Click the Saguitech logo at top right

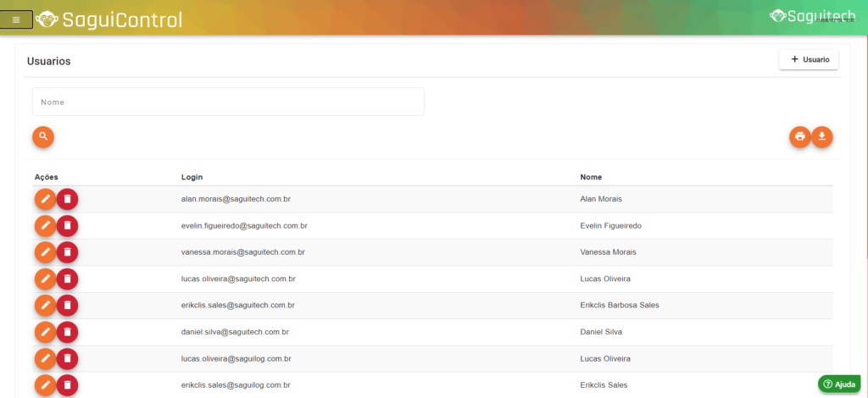(811, 16)
